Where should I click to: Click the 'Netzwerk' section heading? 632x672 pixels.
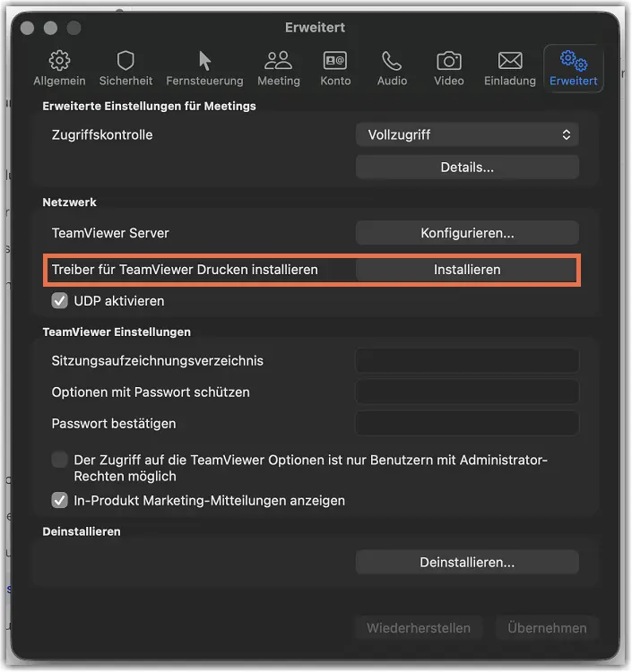(x=69, y=202)
